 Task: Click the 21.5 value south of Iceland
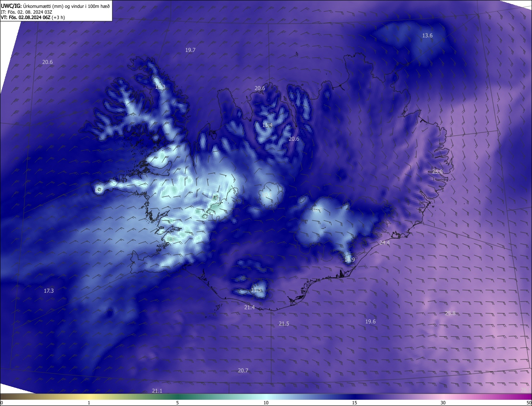284,324
